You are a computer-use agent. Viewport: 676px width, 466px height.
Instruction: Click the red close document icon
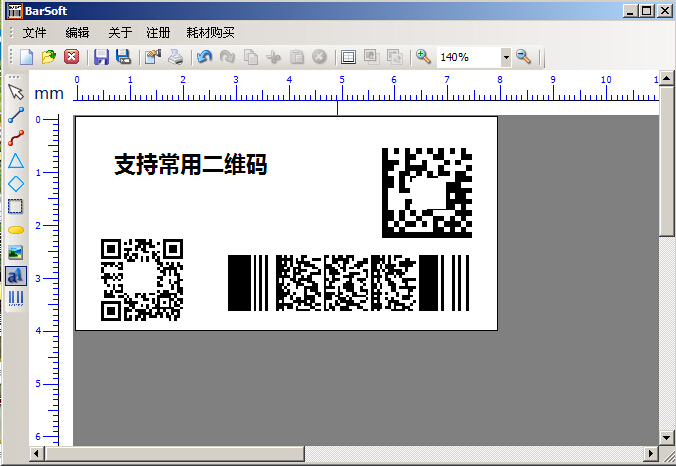pyautogui.click(x=72, y=57)
